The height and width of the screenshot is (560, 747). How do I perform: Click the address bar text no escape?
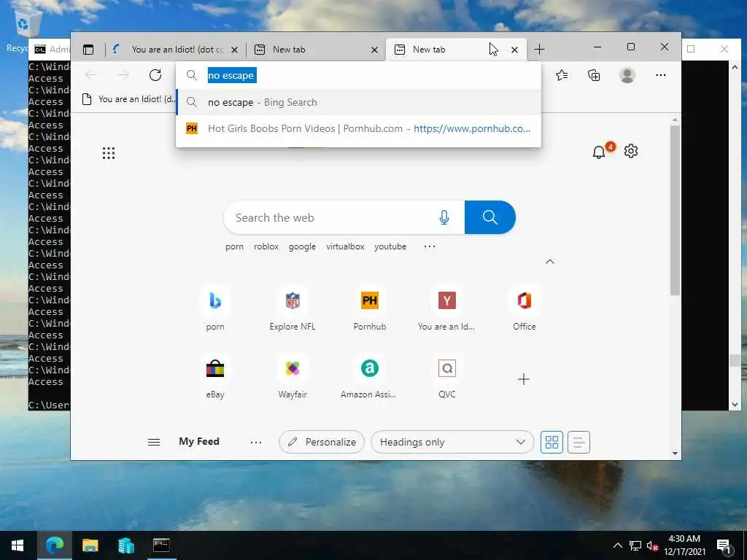(232, 75)
